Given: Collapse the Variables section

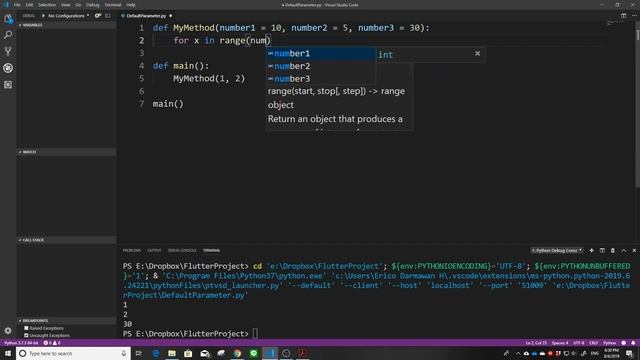Looking at the screenshot, I should pyautogui.click(x=67, y=25).
